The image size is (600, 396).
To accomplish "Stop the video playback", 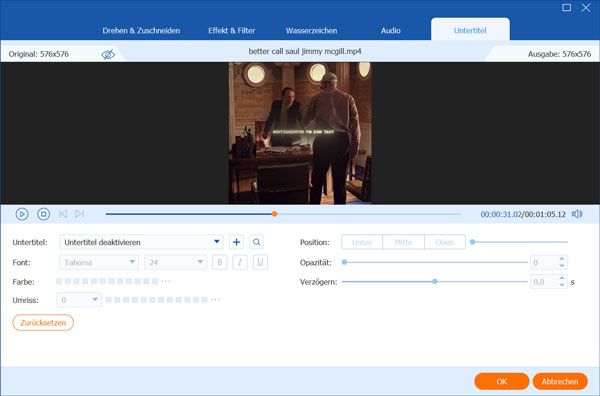I will pyautogui.click(x=43, y=214).
